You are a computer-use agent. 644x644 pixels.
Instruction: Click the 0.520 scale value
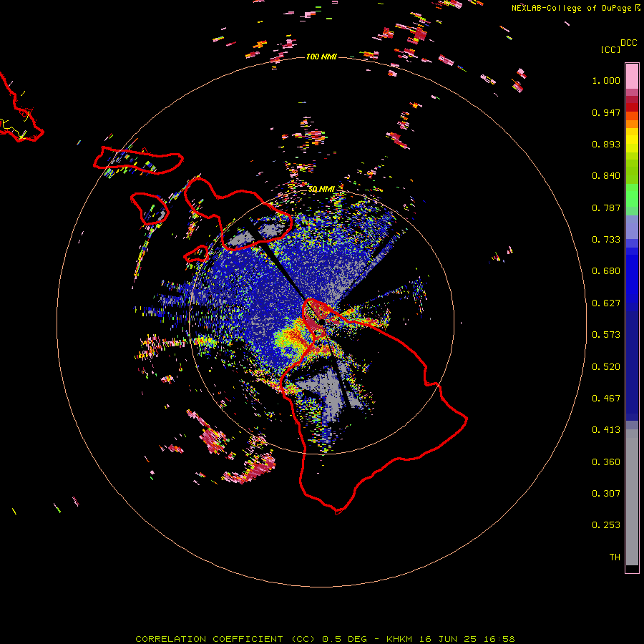[606, 367]
